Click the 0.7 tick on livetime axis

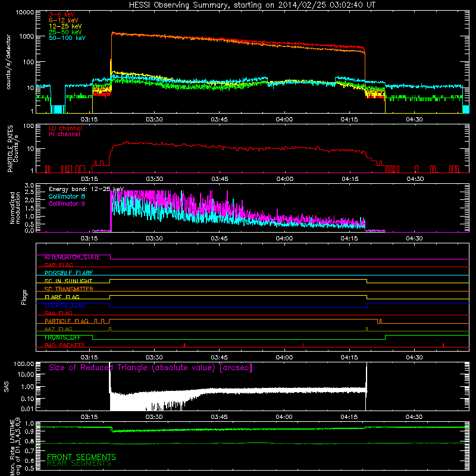29,451
